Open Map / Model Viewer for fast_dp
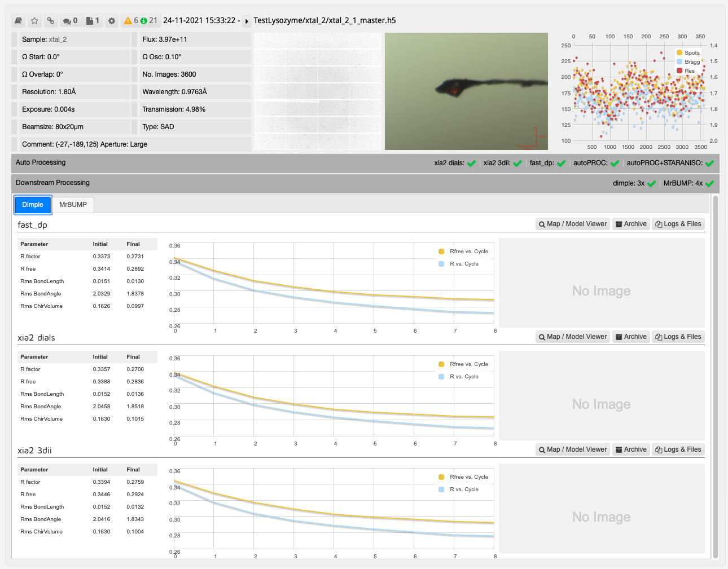 coord(572,224)
